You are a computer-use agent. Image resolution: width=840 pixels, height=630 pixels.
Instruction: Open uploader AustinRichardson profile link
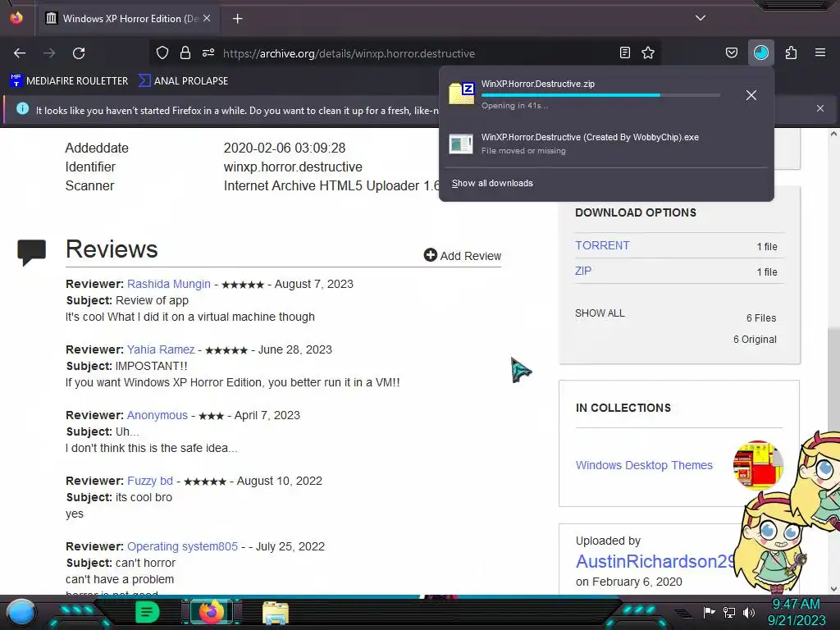click(655, 561)
